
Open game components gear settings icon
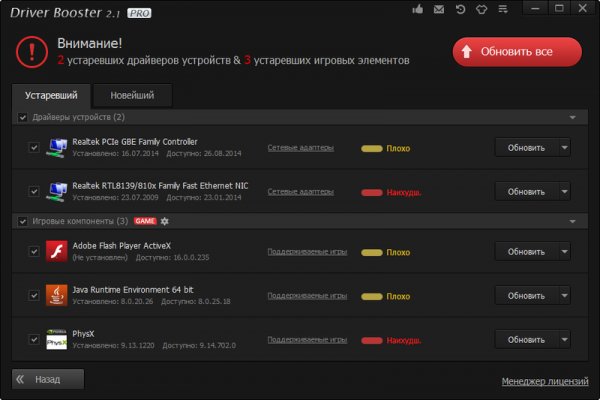165,221
